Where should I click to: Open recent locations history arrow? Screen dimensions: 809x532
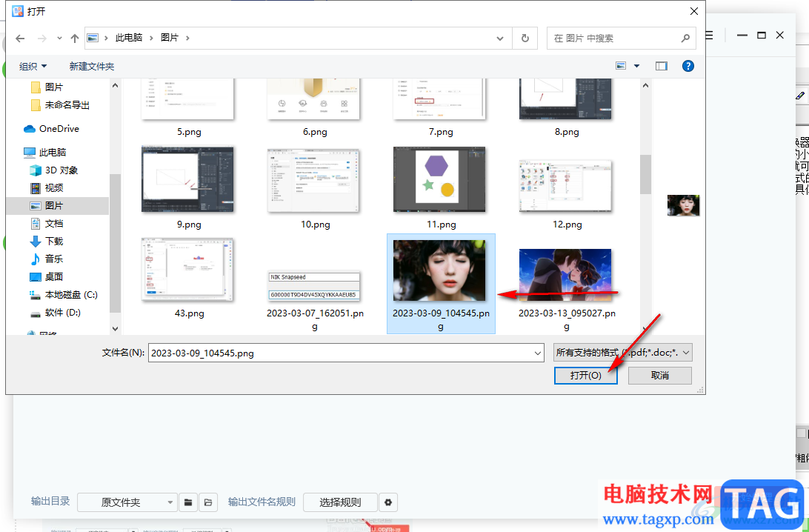[x=59, y=39]
